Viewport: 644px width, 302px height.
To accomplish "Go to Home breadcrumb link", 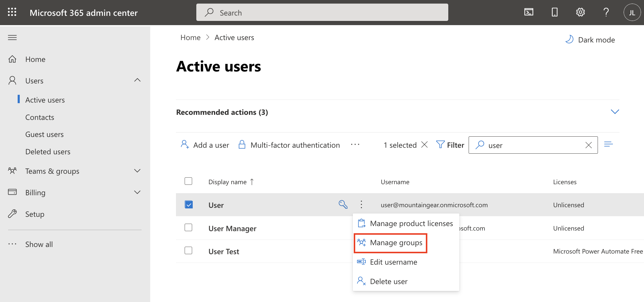I will click(x=190, y=37).
